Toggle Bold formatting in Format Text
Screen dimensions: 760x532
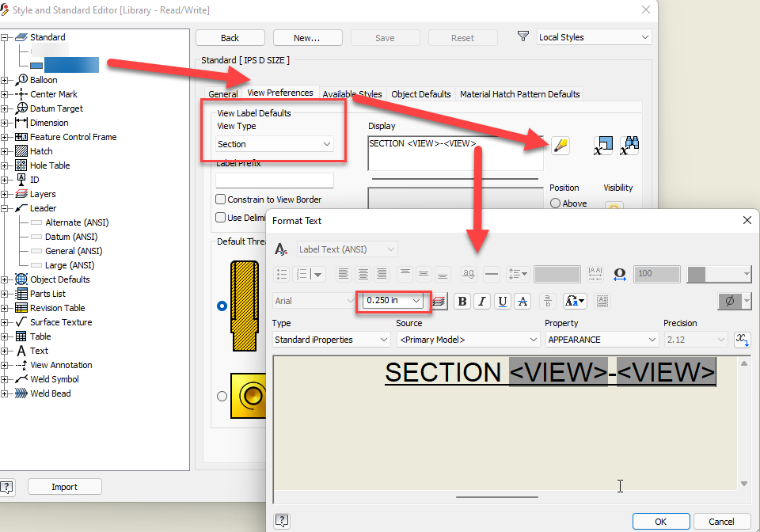point(462,302)
